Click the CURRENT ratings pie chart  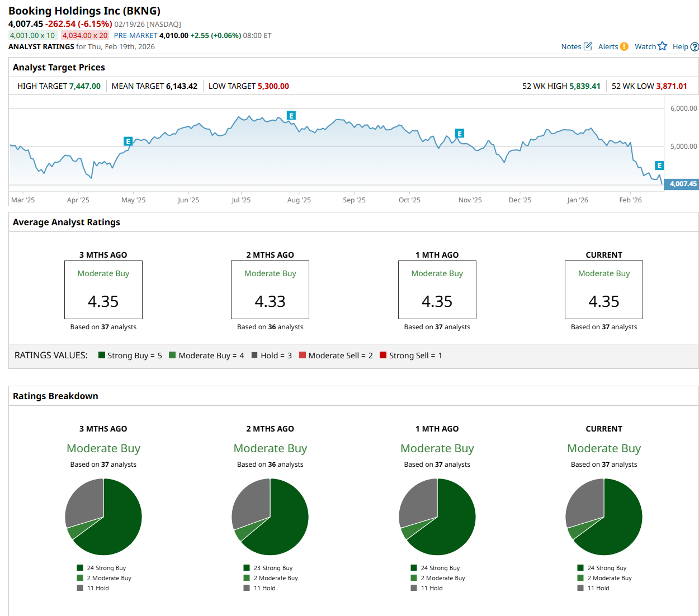point(604,517)
